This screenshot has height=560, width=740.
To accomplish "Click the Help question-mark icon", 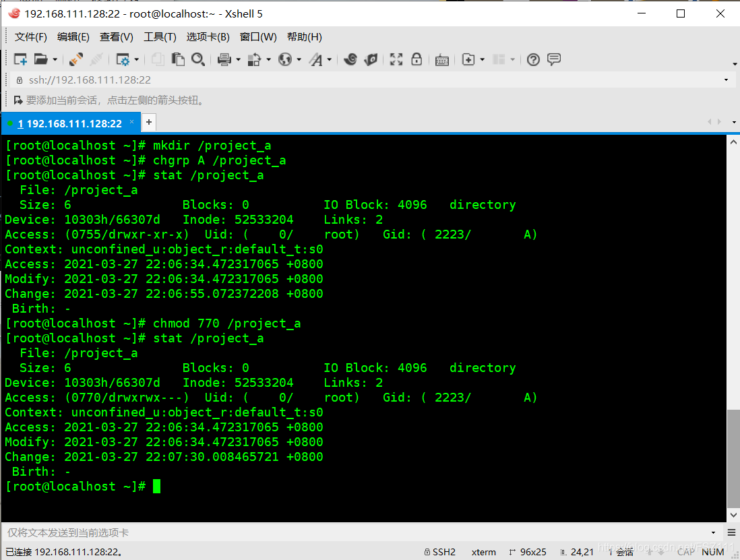I will click(x=533, y=59).
